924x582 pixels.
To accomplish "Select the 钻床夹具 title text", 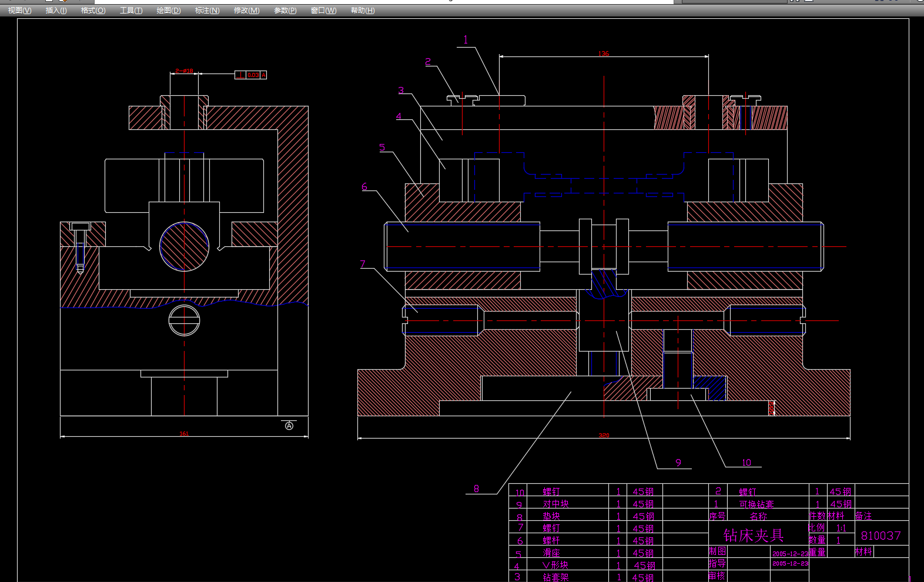I will point(754,536).
